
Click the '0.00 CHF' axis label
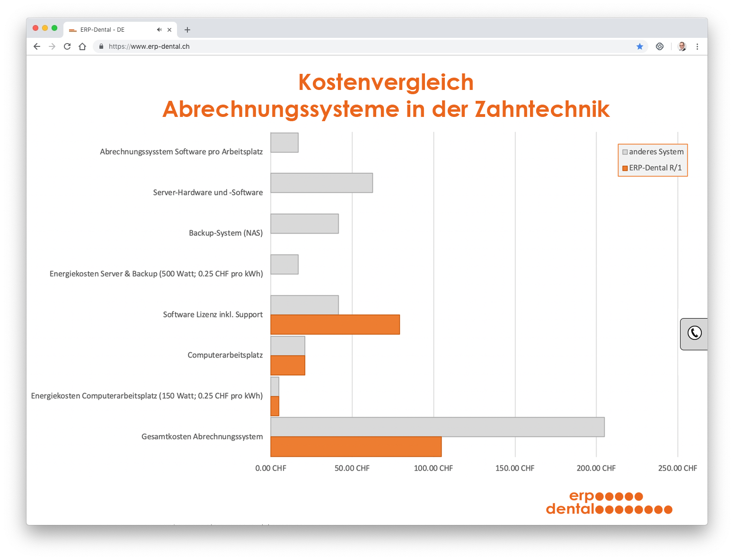[x=271, y=468]
